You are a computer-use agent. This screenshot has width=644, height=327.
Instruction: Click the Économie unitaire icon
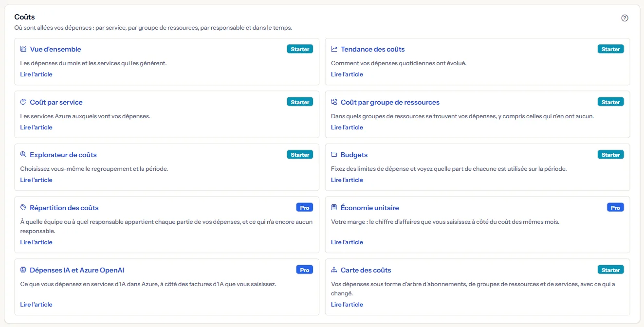(x=334, y=208)
